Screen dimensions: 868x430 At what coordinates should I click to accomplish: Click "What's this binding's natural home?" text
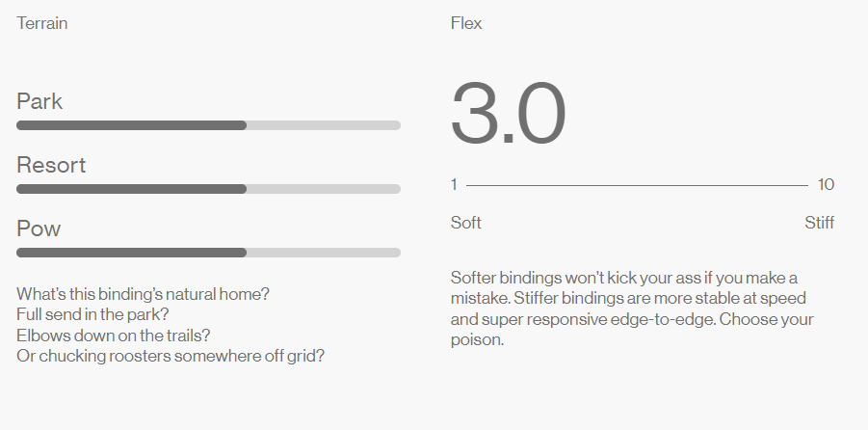(x=143, y=294)
